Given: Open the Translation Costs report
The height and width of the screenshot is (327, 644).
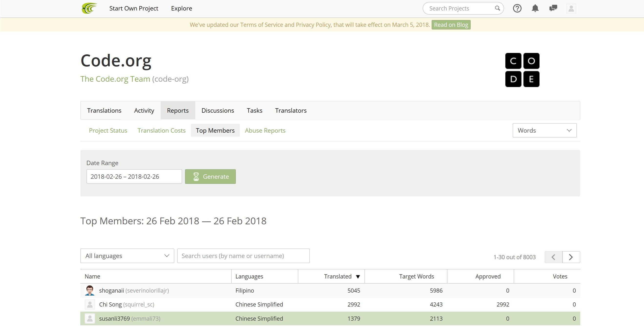Looking at the screenshot, I should click(x=162, y=130).
